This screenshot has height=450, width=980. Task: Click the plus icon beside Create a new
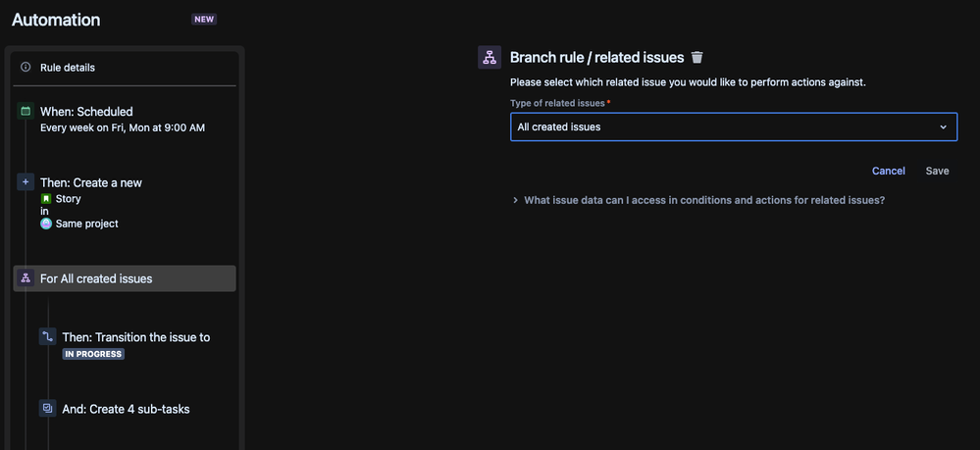pos(26,182)
